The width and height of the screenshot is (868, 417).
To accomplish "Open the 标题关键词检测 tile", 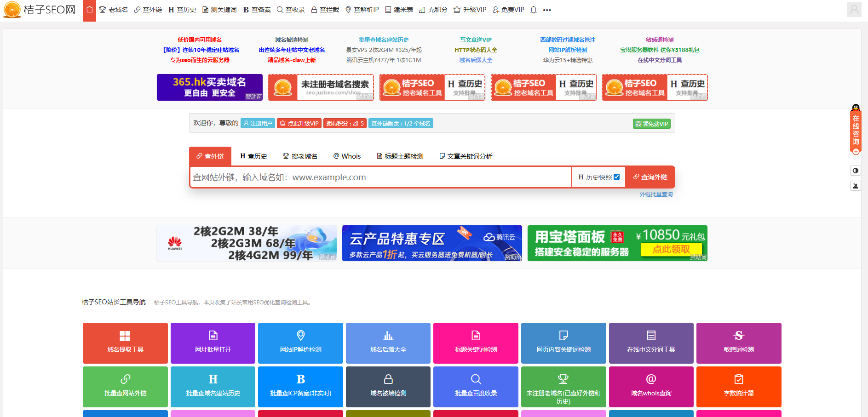I will click(476, 343).
